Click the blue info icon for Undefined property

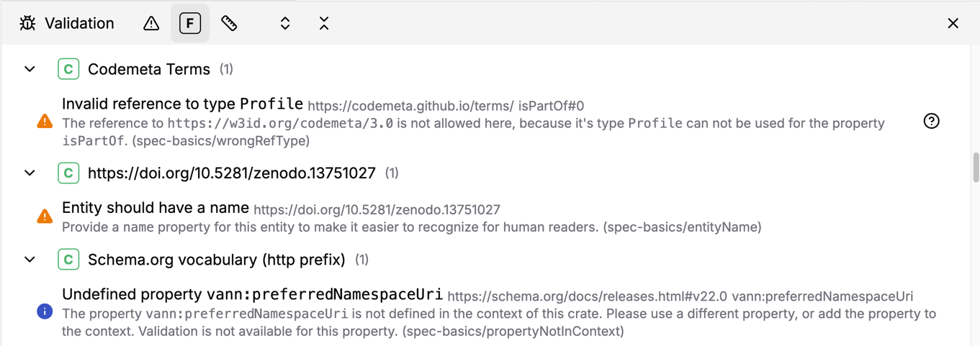point(45,311)
